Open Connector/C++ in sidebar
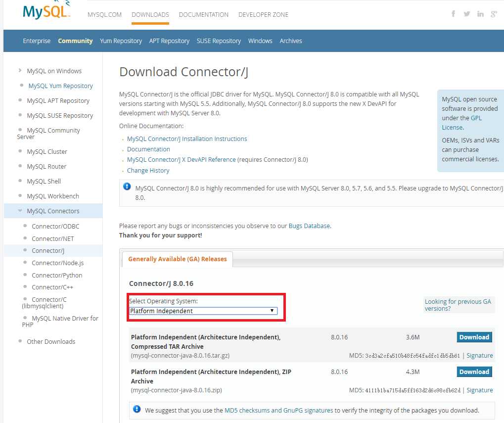 click(52, 287)
